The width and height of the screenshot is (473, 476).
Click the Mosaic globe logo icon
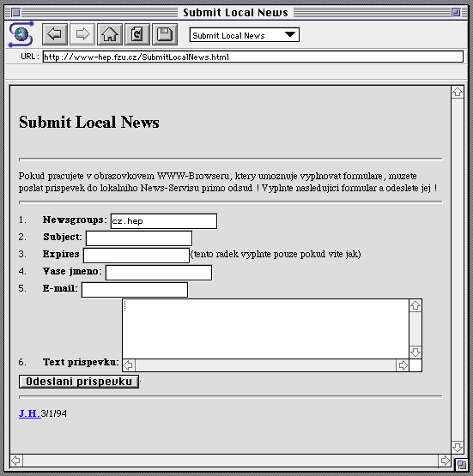21,34
